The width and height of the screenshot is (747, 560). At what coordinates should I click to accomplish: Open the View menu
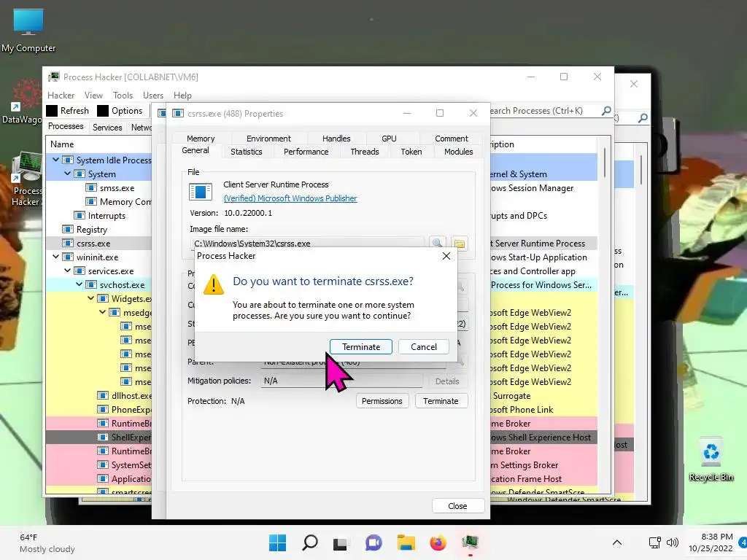pos(93,96)
